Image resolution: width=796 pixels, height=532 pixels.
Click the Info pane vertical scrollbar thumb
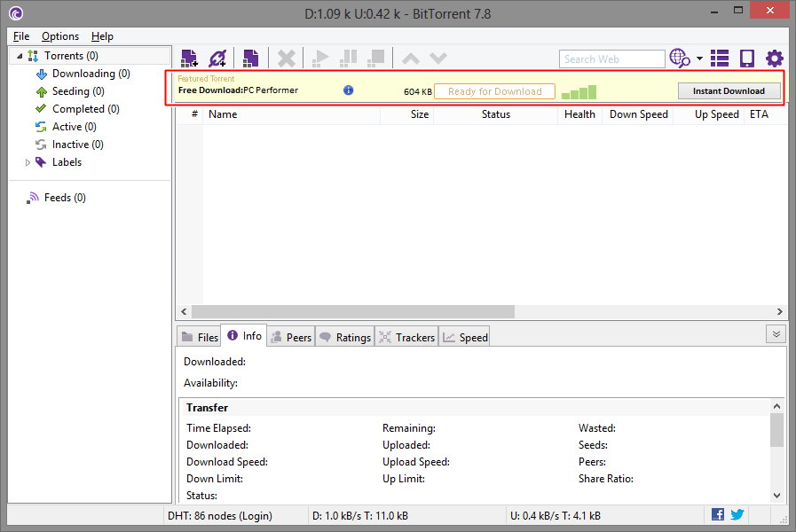pyautogui.click(x=776, y=430)
